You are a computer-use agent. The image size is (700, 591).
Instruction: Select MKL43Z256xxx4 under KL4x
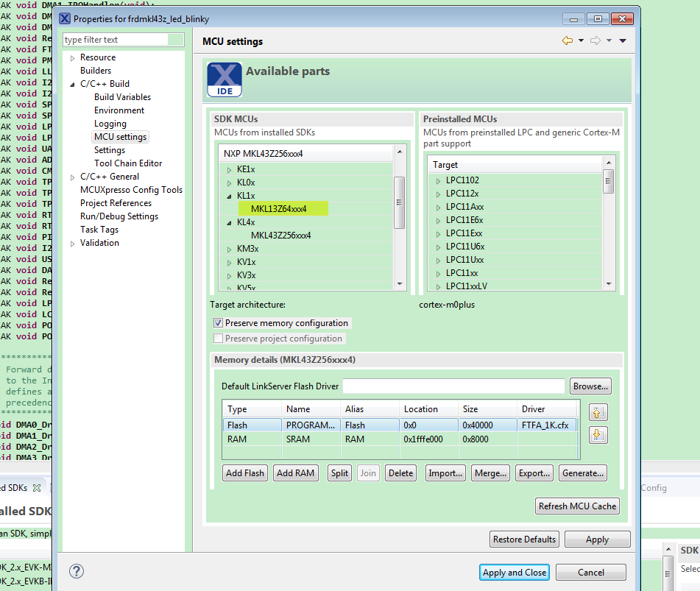click(280, 236)
